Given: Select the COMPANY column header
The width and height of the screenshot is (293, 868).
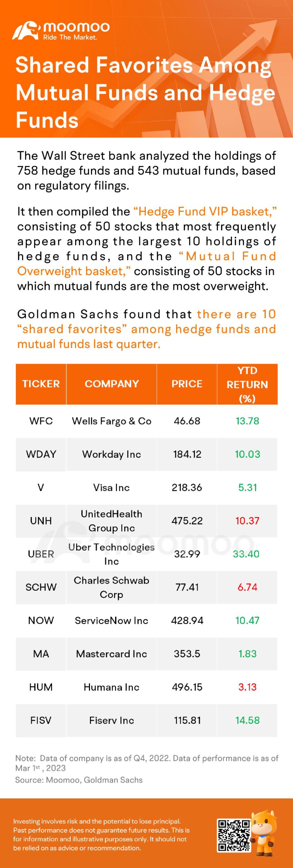Looking at the screenshot, I should click(112, 384).
